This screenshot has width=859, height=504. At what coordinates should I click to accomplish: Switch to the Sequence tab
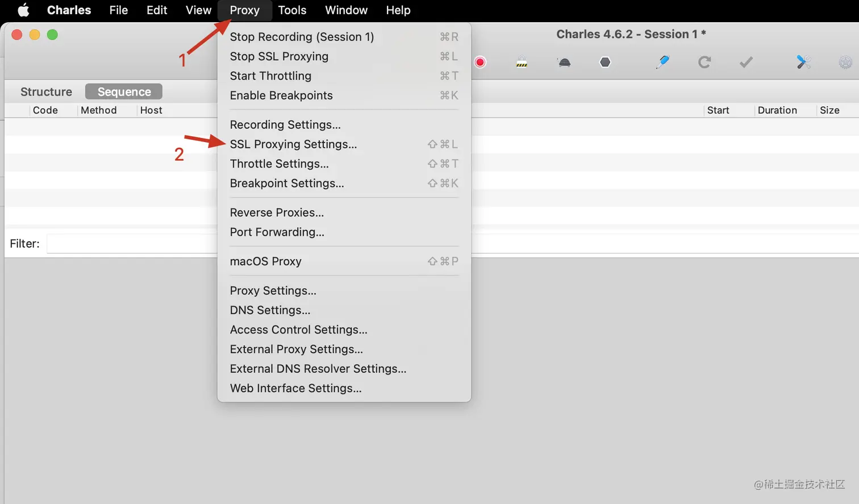pos(124,91)
